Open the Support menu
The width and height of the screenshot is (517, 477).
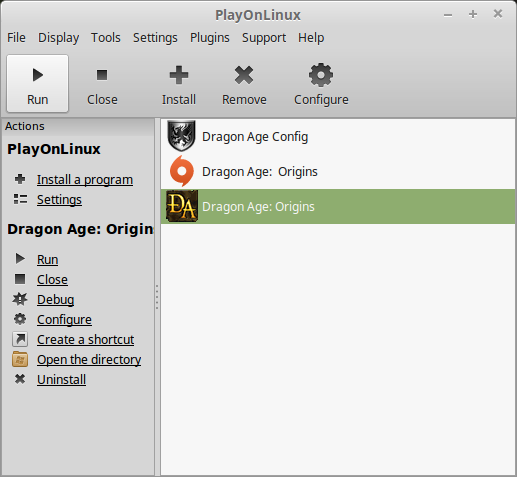click(264, 38)
